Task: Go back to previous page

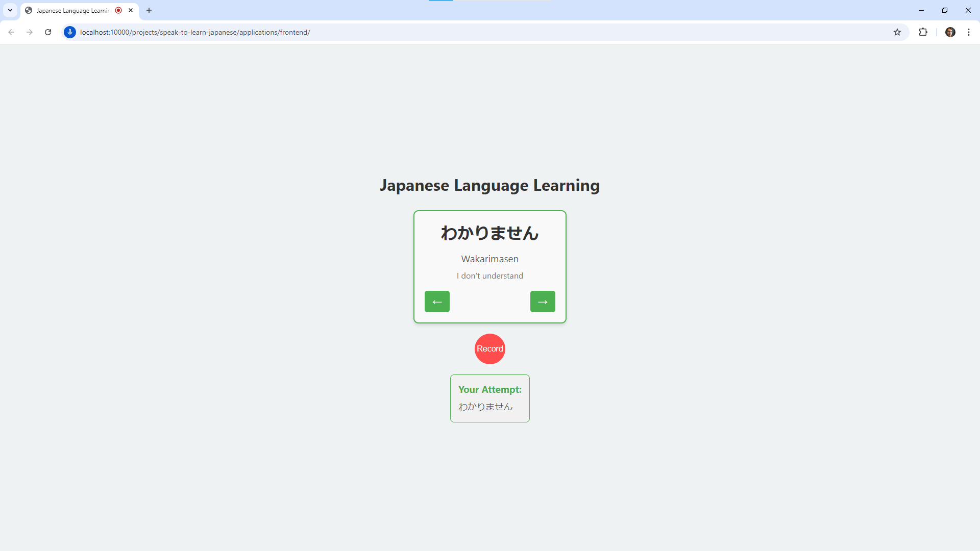Action: (11, 32)
